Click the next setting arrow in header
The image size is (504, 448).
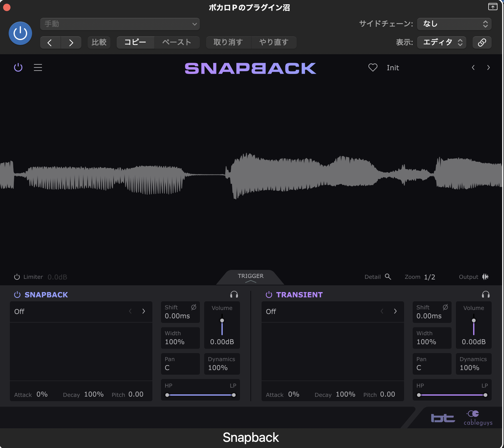click(x=71, y=42)
